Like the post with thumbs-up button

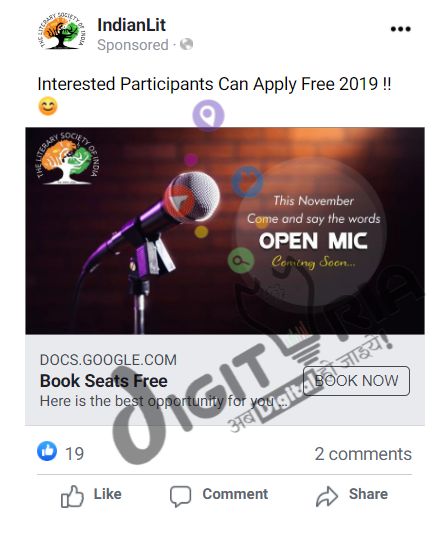pyautogui.click(x=91, y=495)
